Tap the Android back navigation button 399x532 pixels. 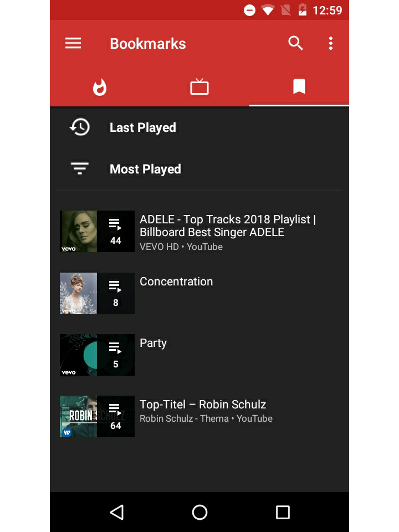117,512
